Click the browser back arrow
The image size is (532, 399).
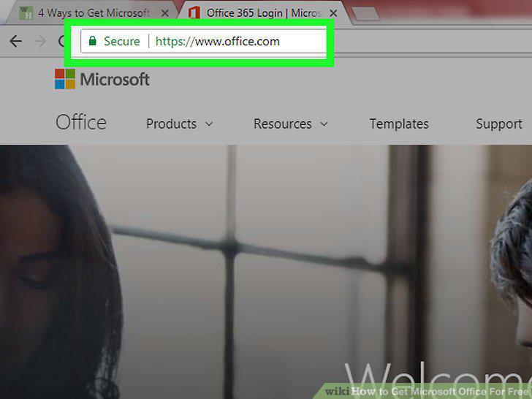15,42
